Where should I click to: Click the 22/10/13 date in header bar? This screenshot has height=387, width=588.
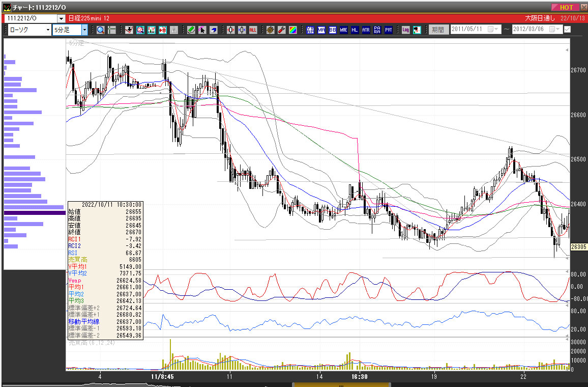click(x=573, y=18)
